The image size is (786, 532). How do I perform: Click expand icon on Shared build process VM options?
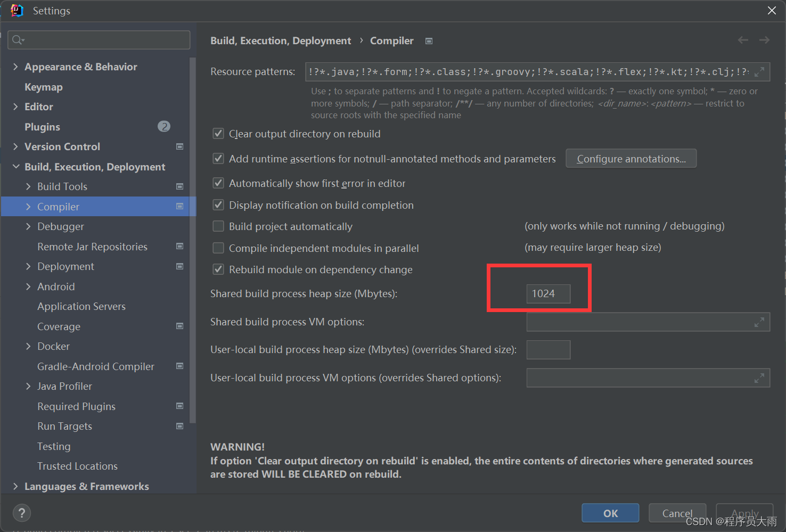pyautogui.click(x=759, y=322)
